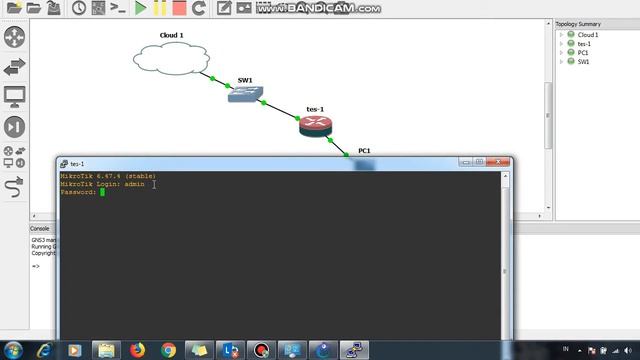Click the Insert a picture icon

click(x=244, y=8)
